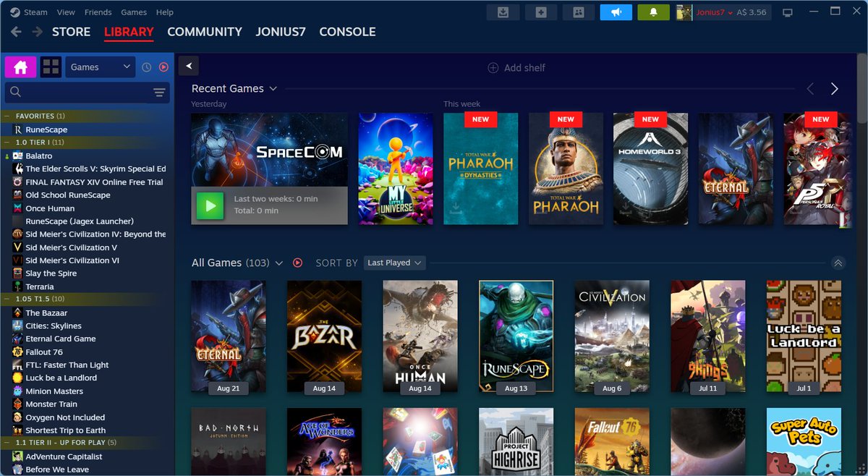Play SpaceCom with green play button

210,205
